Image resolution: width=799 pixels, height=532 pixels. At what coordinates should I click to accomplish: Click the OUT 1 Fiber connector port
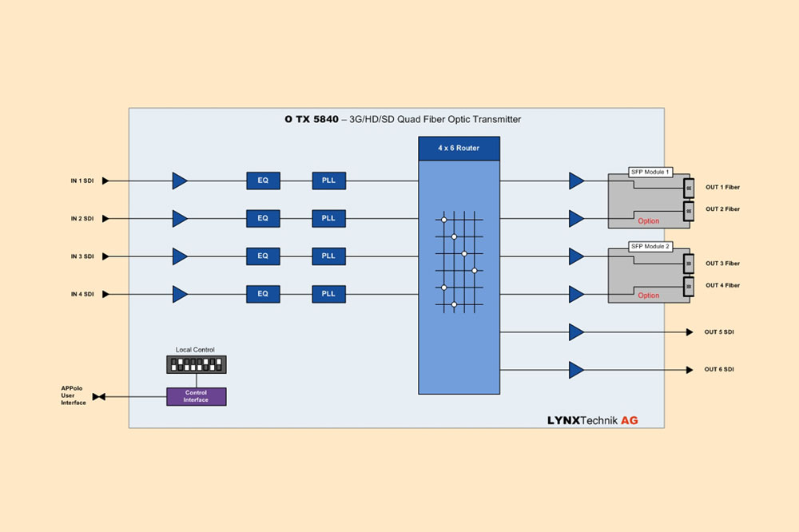[x=688, y=188]
